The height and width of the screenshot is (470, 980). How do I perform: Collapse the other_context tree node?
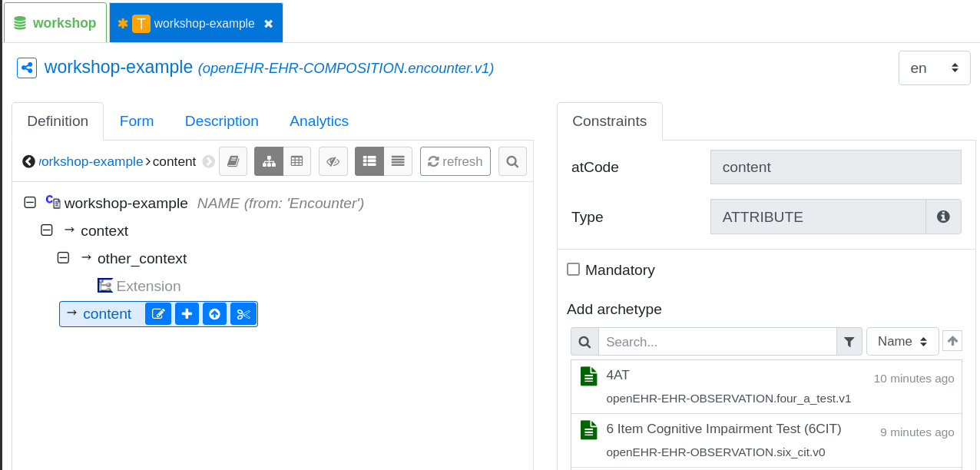pyautogui.click(x=63, y=258)
